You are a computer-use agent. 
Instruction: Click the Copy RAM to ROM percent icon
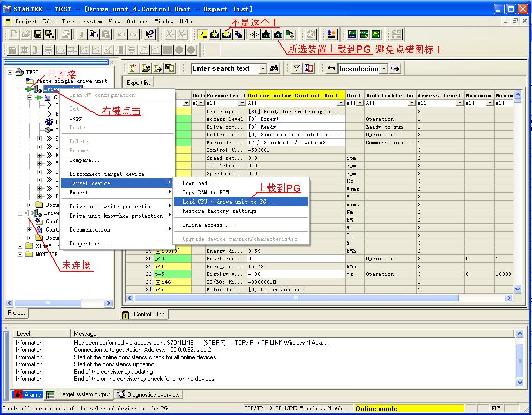(x=238, y=34)
